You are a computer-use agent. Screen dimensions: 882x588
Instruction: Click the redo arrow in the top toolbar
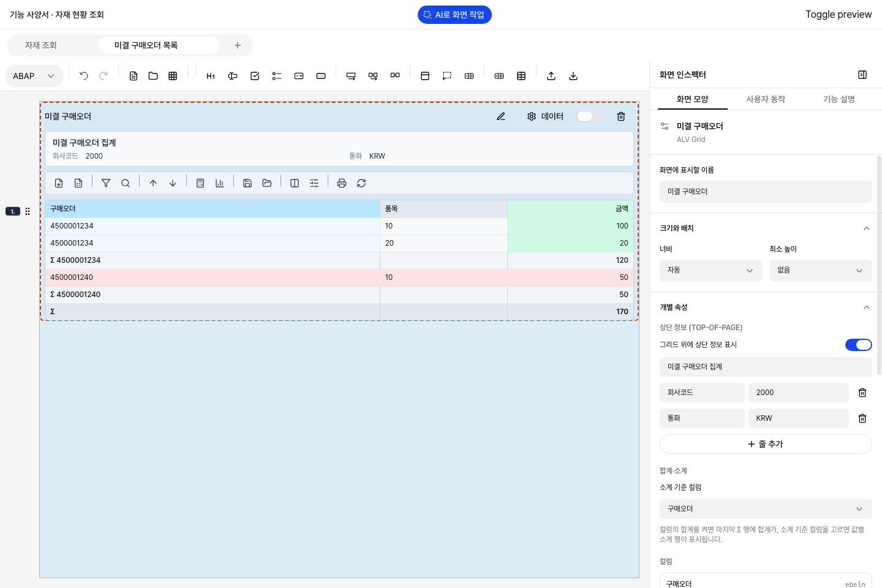[x=104, y=76]
